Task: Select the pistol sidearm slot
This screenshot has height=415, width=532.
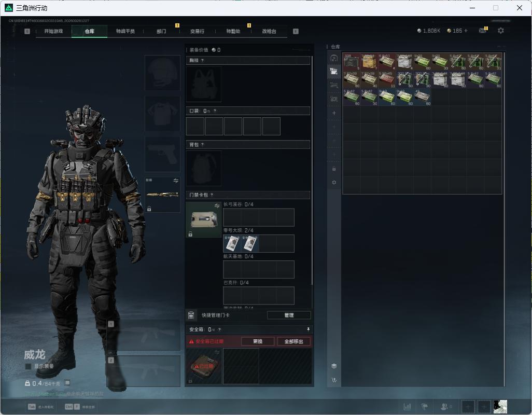Action: coord(162,154)
